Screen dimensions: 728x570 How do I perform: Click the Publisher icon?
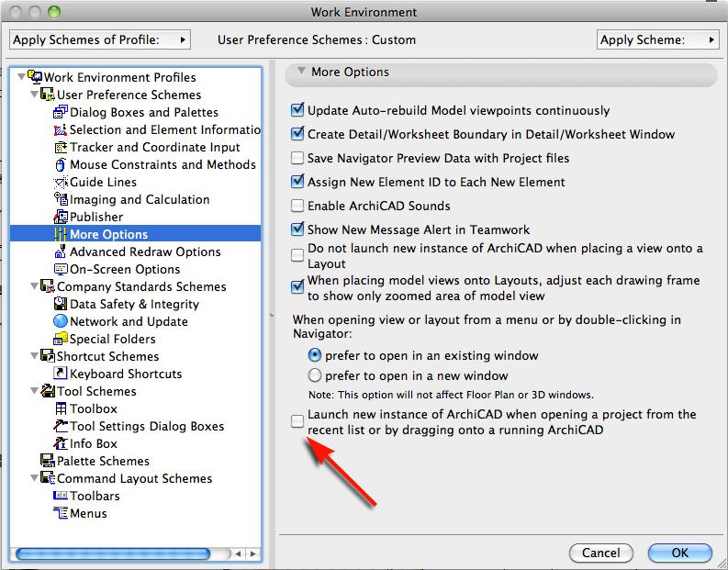tap(61, 217)
